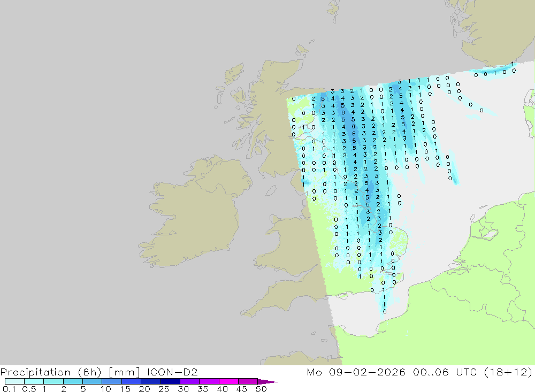This screenshot has width=535, height=392.
Task: Click the 15–20 mm legend color swatch
Action: (131, 381)
